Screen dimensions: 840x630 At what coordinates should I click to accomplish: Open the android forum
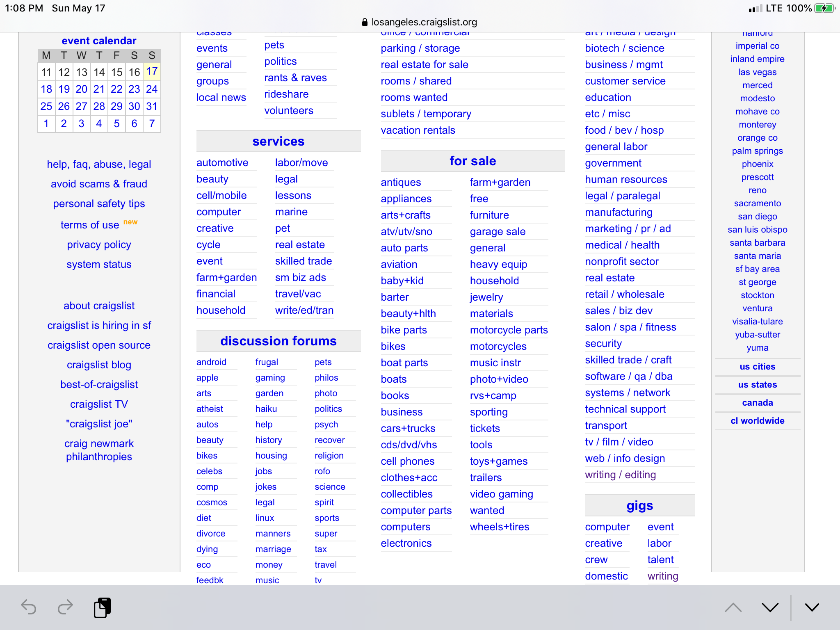(211, 362)
